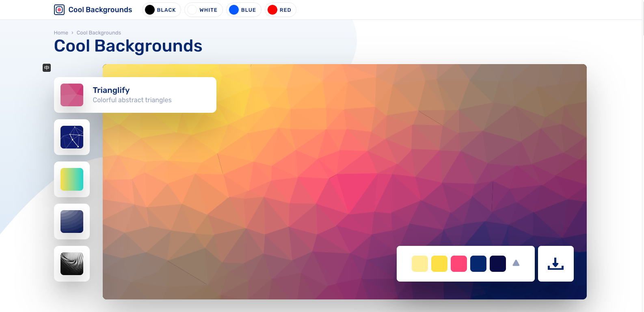Click the Trianglify title card text
This screenshot has height=312, width=644.
point(111,90)
